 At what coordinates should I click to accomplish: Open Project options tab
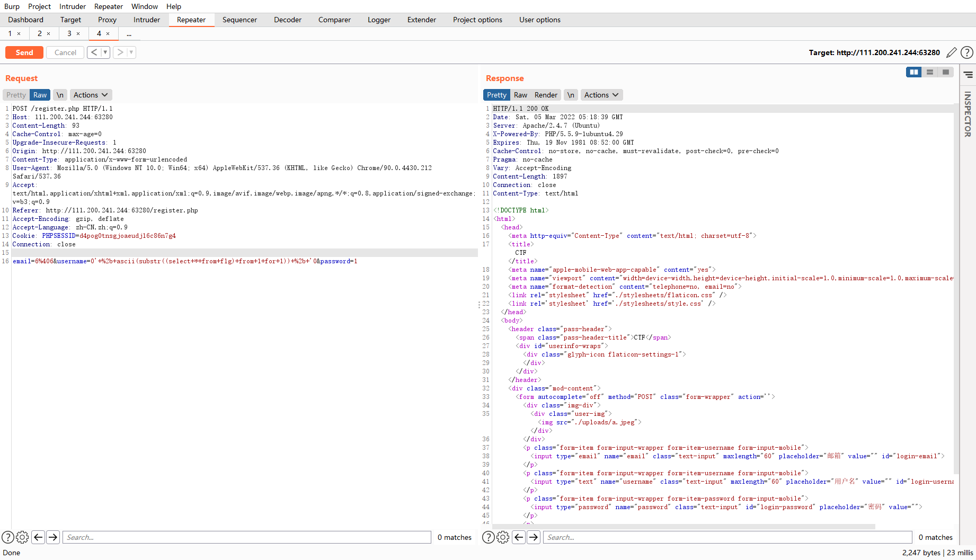pyautogui.click(x=477, y=20)
